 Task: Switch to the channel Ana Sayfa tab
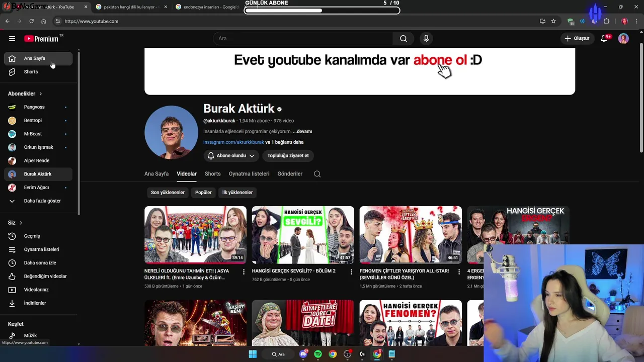point(156,174)
